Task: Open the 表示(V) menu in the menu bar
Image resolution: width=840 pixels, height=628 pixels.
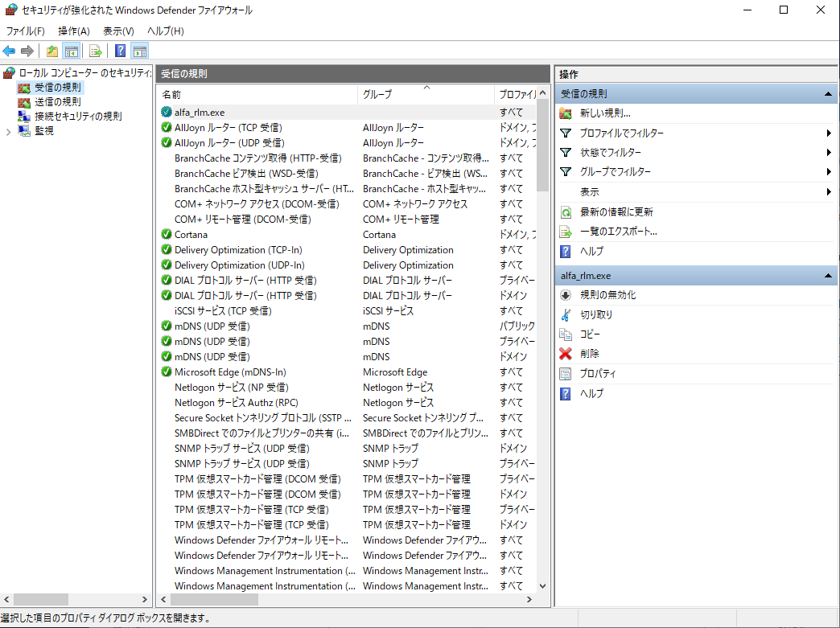Action: tap(118, 31)
